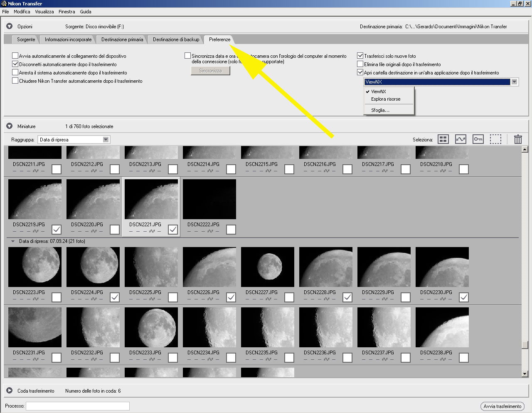Uncheck Apri cartella destinazione in un'altra applicazione

[360, 72]
